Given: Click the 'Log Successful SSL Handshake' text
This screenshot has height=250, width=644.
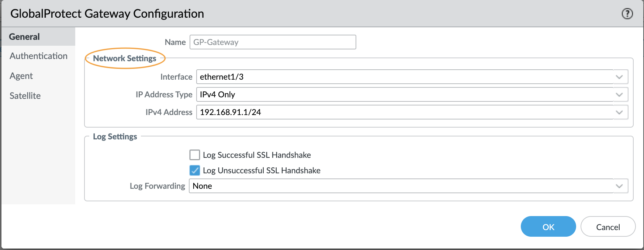Looking at the screenshot, I should [x=257, y=155].
